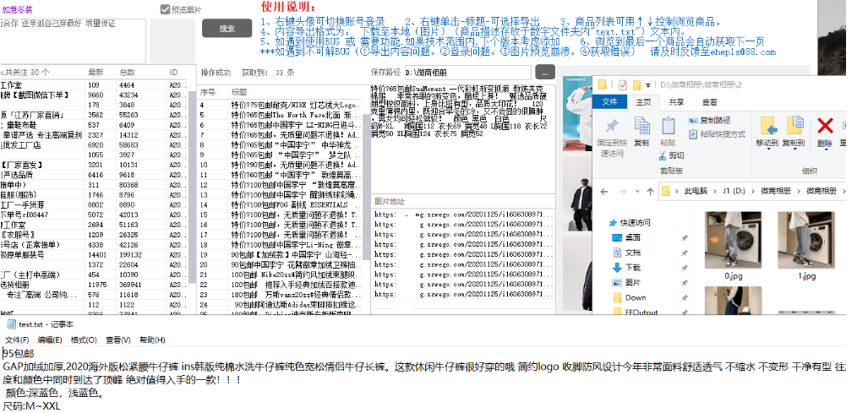Click the Explorer back arrow

point(604,191)
